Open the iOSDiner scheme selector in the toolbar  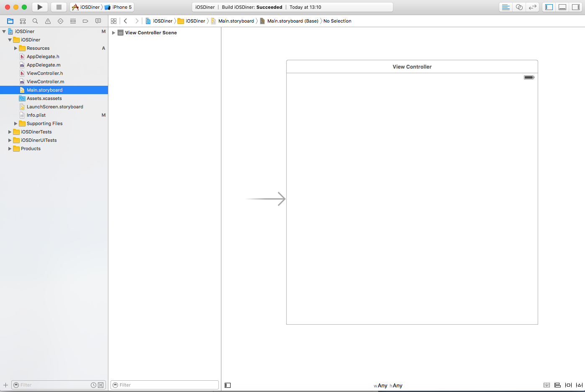click(86, 7)
